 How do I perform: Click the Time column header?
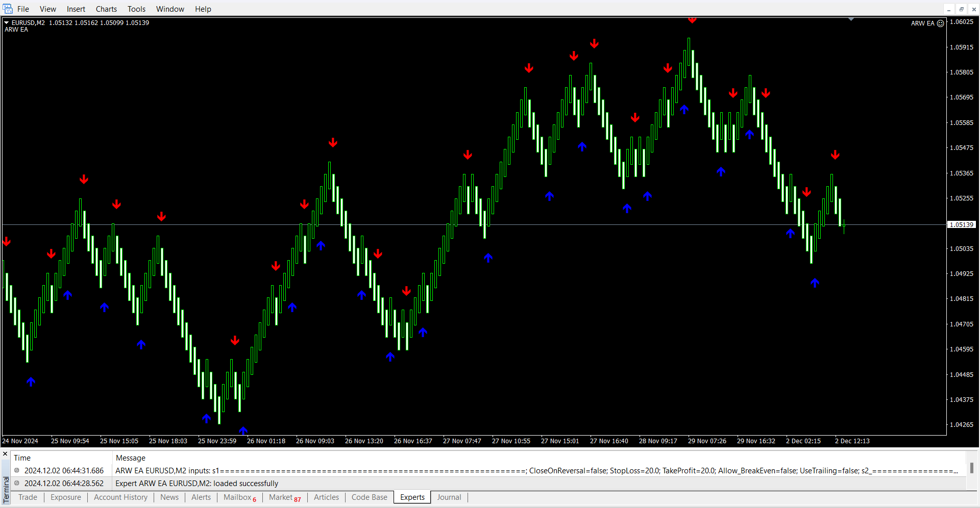[22, 458]
